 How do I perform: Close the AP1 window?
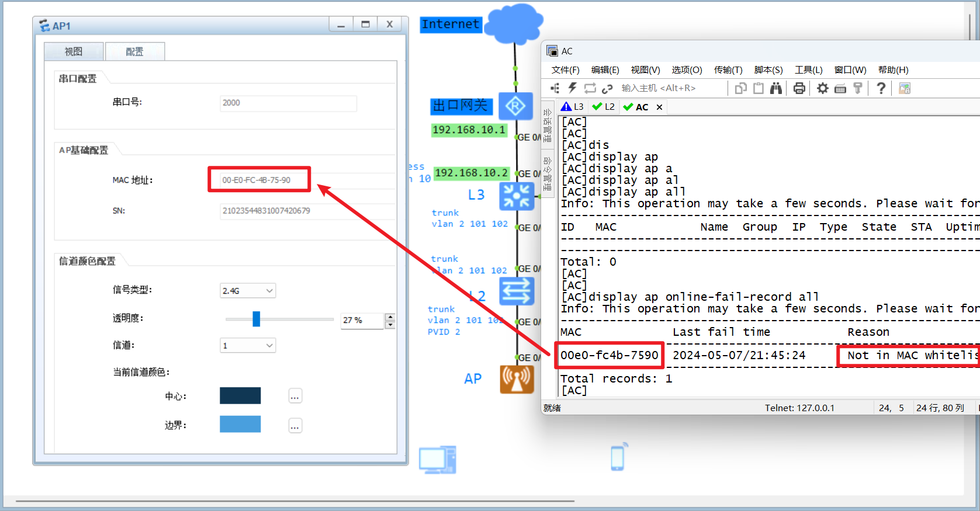pyautogui.click(x=390, y=25)
